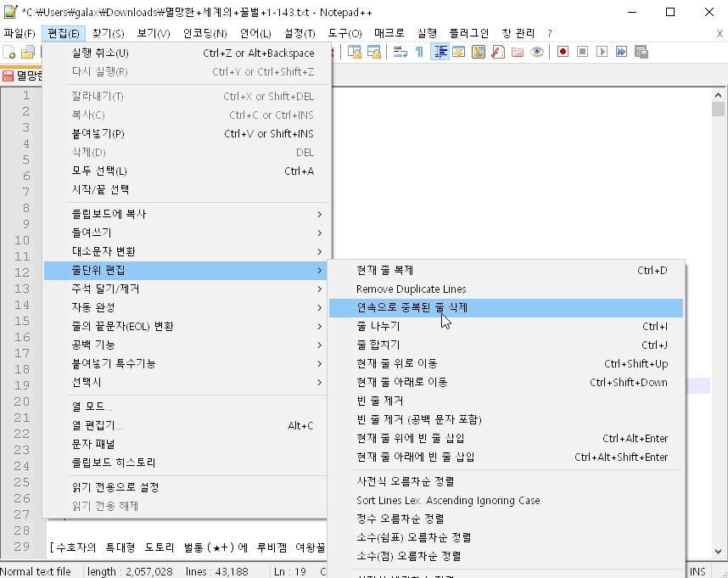This screenshot has height=578, width=728.
Task: Click the Open file toolbar icon
Action: (28, 52)
